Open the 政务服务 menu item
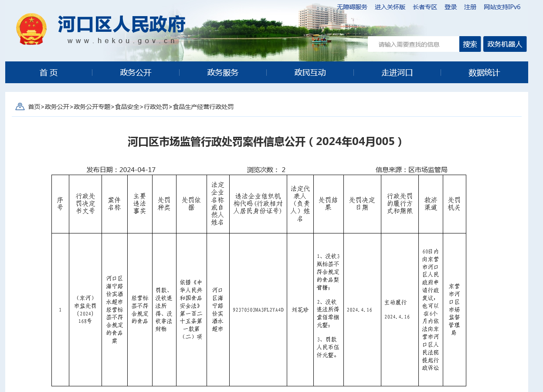543x392 pixels. (223, 73)
